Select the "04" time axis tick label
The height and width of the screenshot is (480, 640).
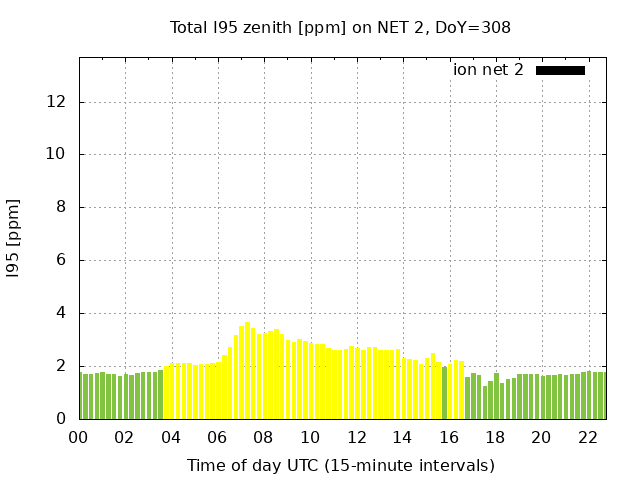click(171, 437)
